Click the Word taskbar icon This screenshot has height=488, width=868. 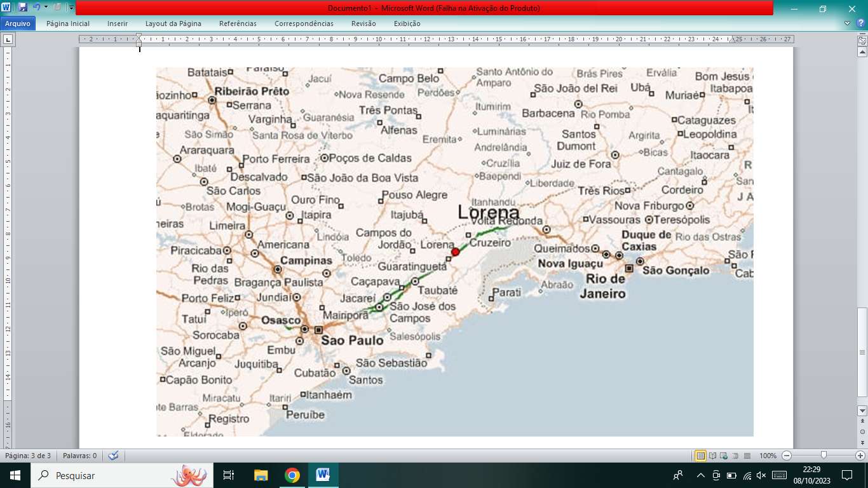click(323, 475)
